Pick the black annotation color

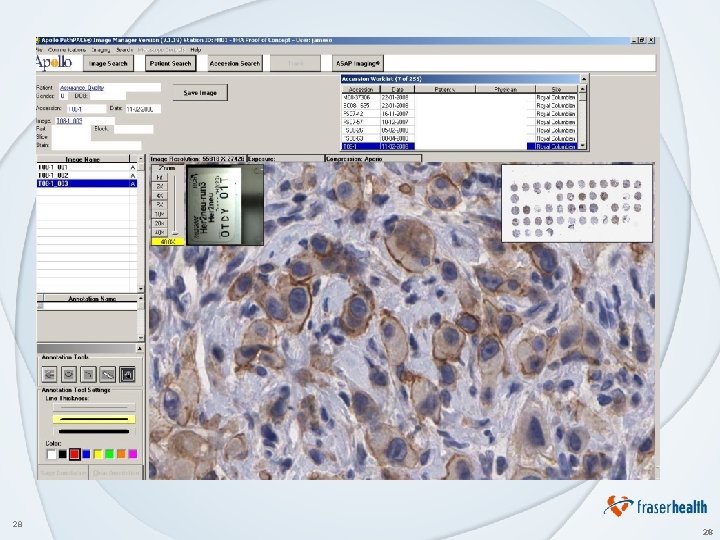click(x=62, y=454)
